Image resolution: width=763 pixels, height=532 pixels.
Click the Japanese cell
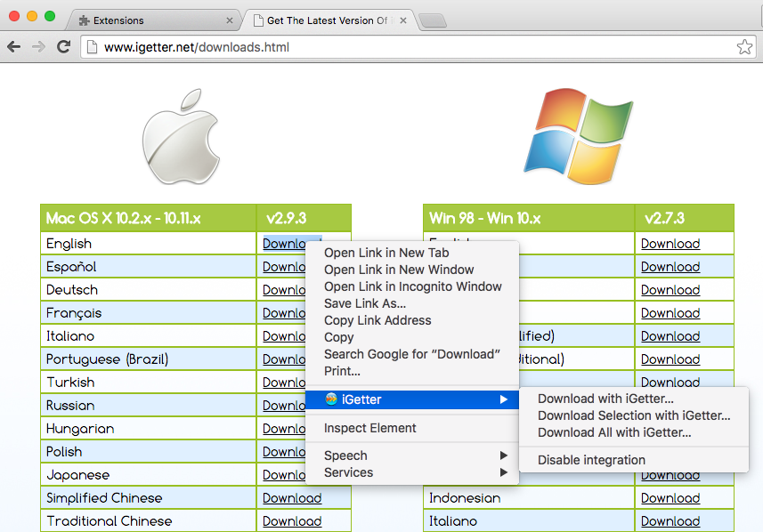[149, 475]
